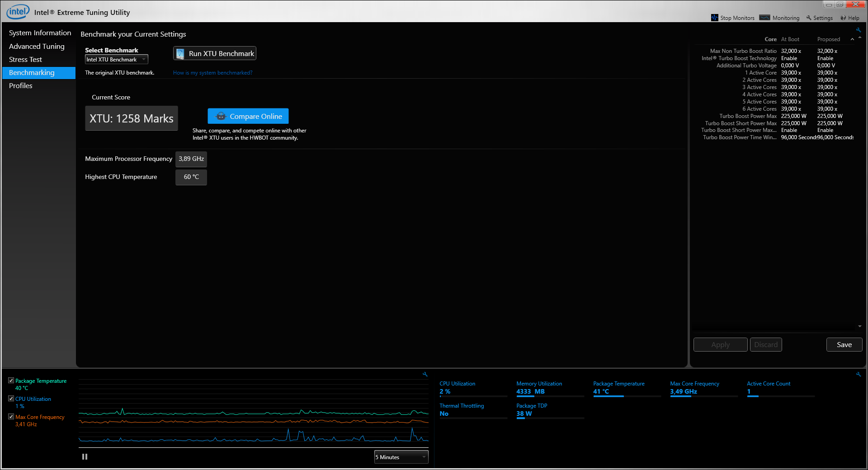
Task: Click the Discard button
Action: pyautogui.click(x=766, y=345)
